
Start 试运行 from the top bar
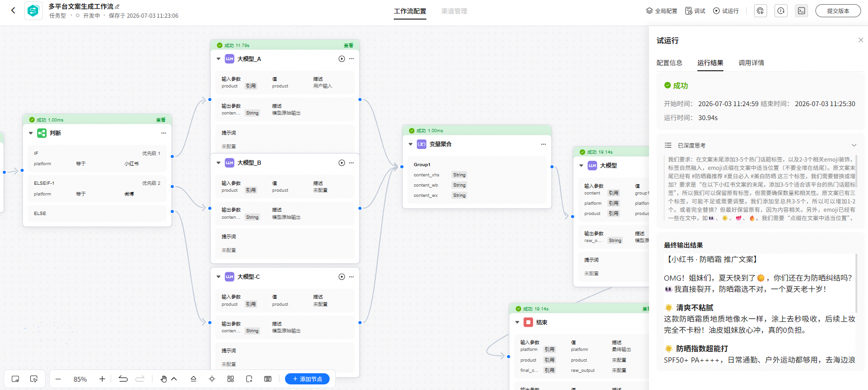coord(726,11)
